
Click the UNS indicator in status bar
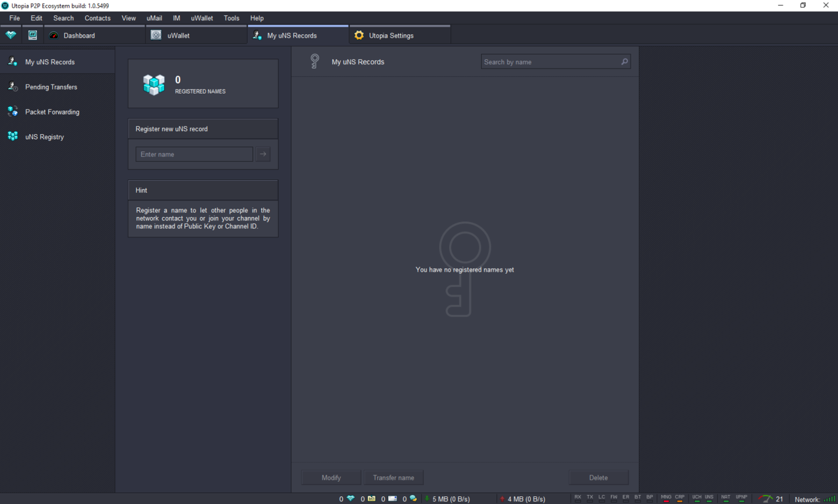[709, 498]
